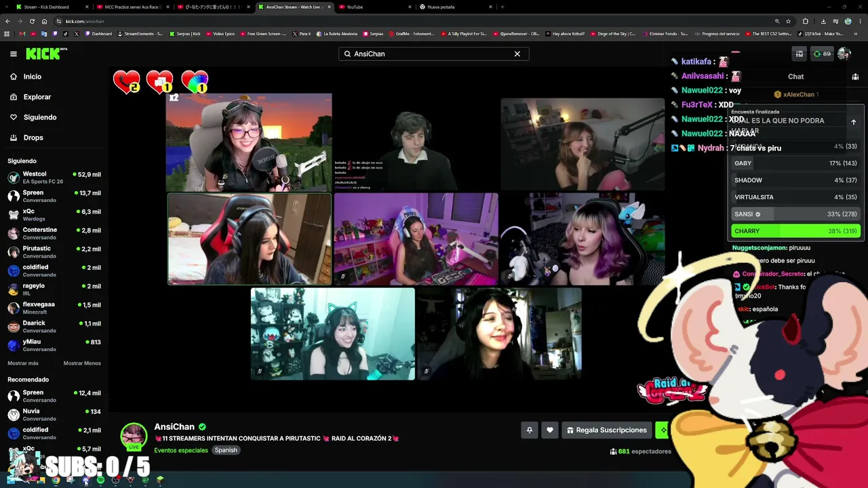Switch to the YouTube tab
Viewport: 868px width, 488px height.
click(x=376, y=7)
